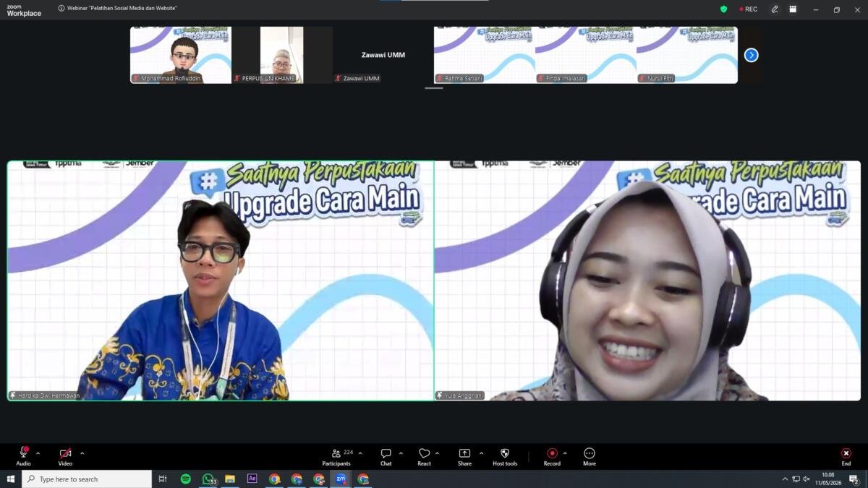Change the gallery view layout

[793, 9]
